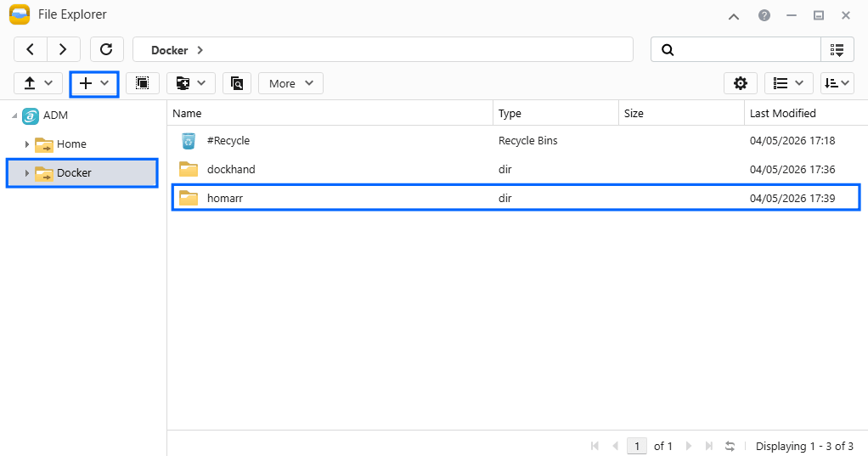Click the help question mark icon
The height and width of the screenshot is (456, 868).
click(x=764, y=15)
